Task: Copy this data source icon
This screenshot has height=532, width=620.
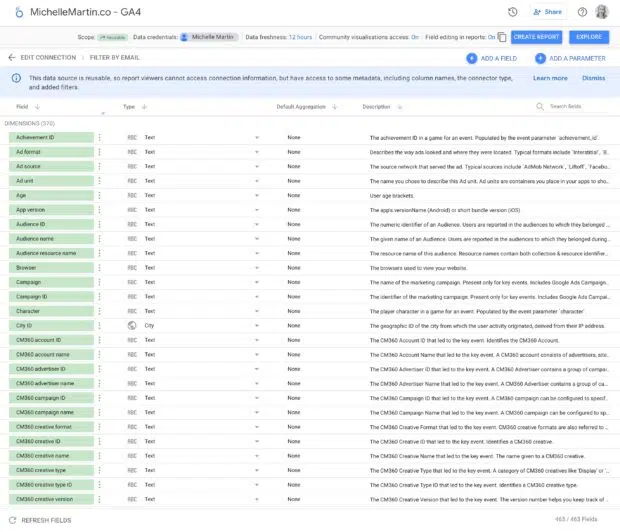Action: (502, 37)
